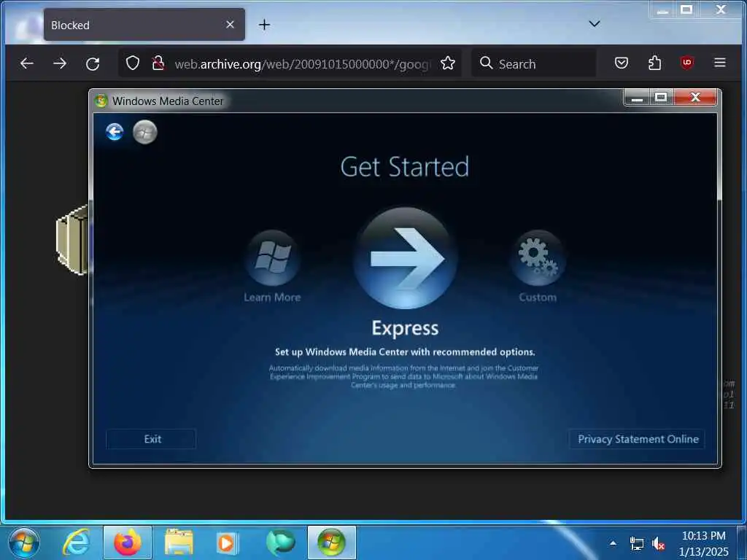Open Windows Explorer folder taskbar icon
The width and height of the screenshot is (747, 560).
179,542
